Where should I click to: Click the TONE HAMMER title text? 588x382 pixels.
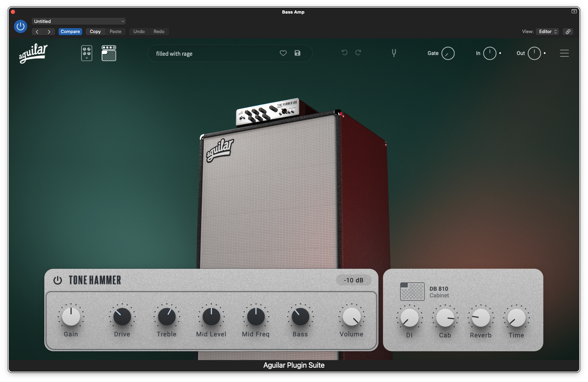[95, 280]
